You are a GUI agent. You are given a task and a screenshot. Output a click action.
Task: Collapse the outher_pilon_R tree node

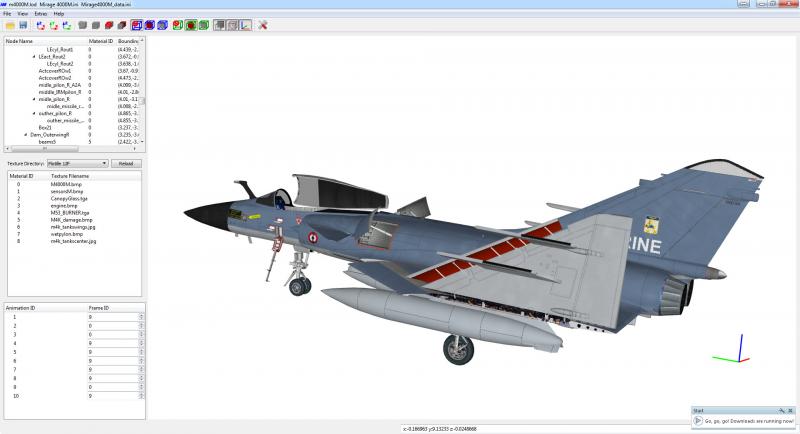34,113
